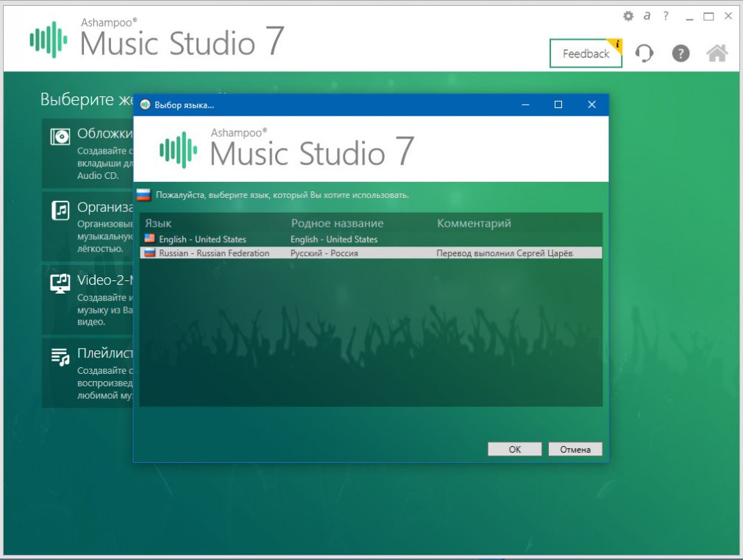743x560 pixels.
Task: Open the Video-2- tile title
Action: click(104, 280)
